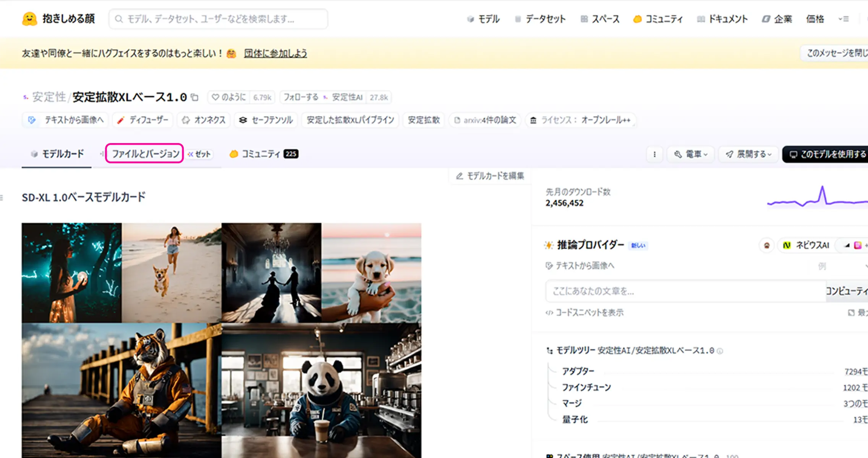
Task: Expand the 展開する deploy dropdown
Action: click(748, 154)
